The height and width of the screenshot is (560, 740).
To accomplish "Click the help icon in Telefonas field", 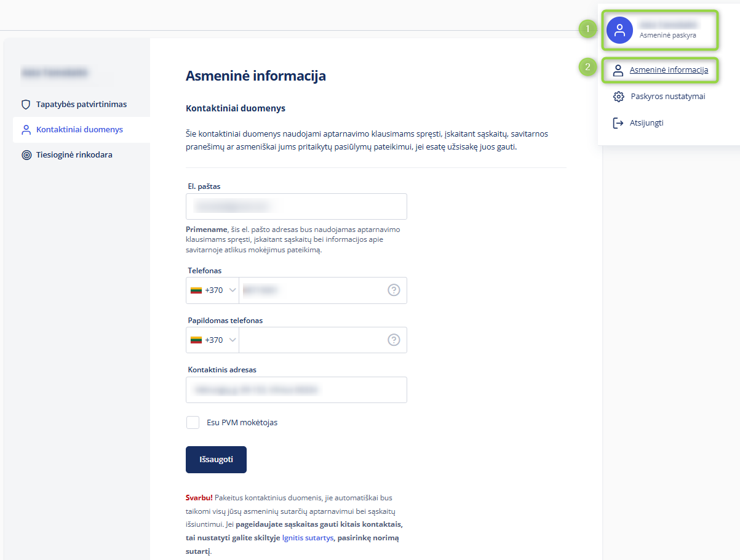I will (394, 290).
